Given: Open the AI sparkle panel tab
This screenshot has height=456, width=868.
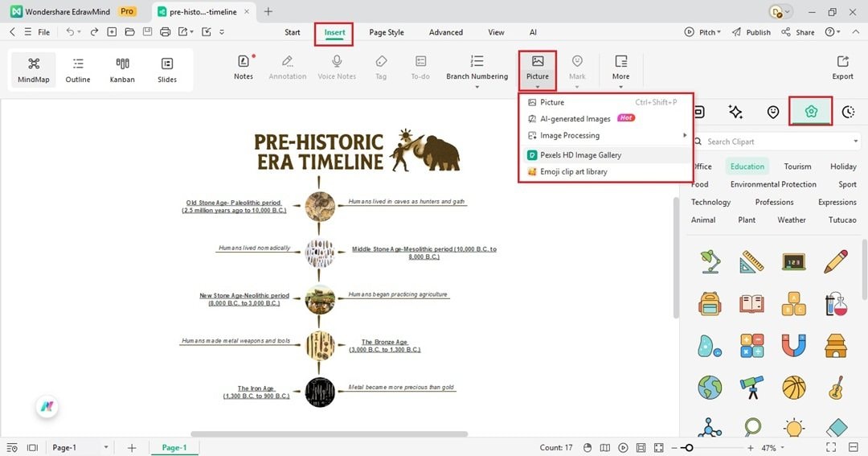Looking at the screenshot, I should click(735, 112).
